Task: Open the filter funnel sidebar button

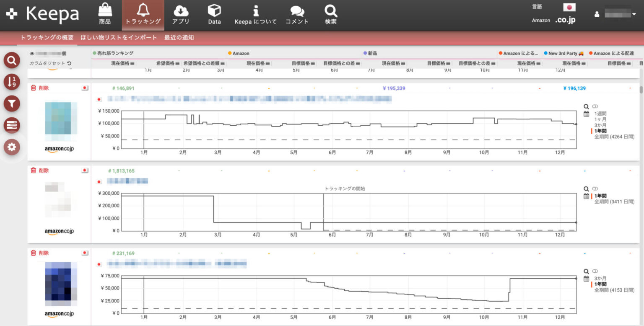Action: point(12,103)
